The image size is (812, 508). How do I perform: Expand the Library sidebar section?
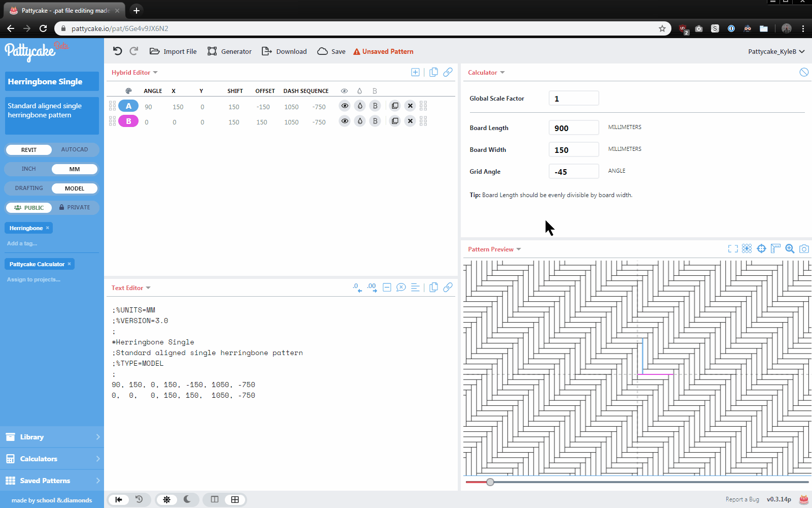(52, 437)
